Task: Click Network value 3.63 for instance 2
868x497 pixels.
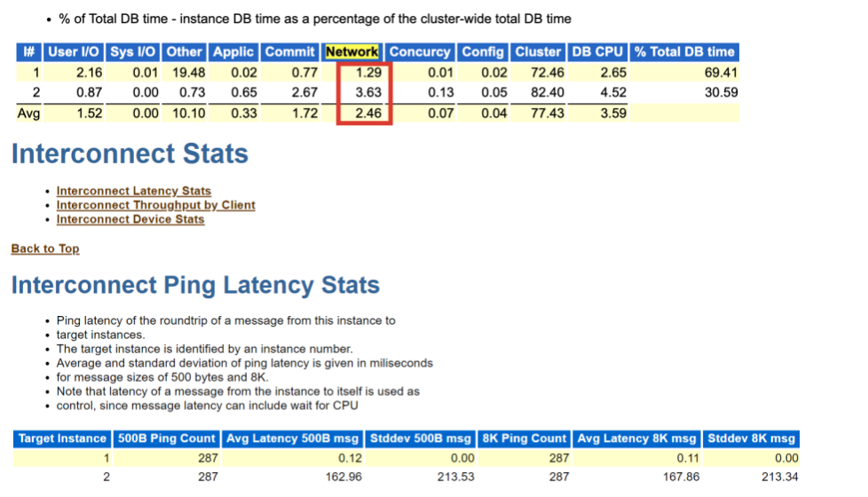Action: pos(366,92)
